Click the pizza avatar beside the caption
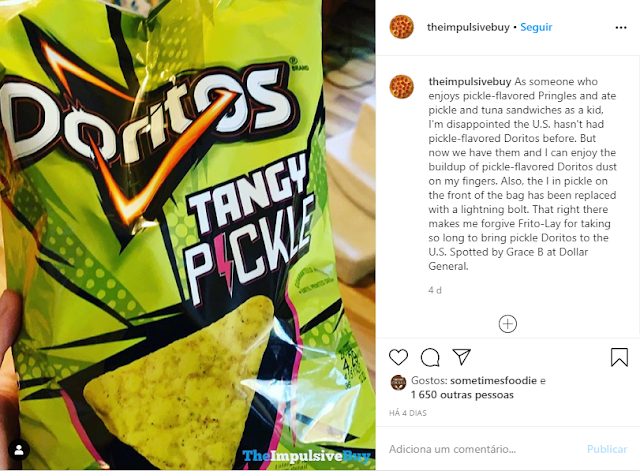The height and width of the screenshot is (471, 640). (x=402, y=87)
